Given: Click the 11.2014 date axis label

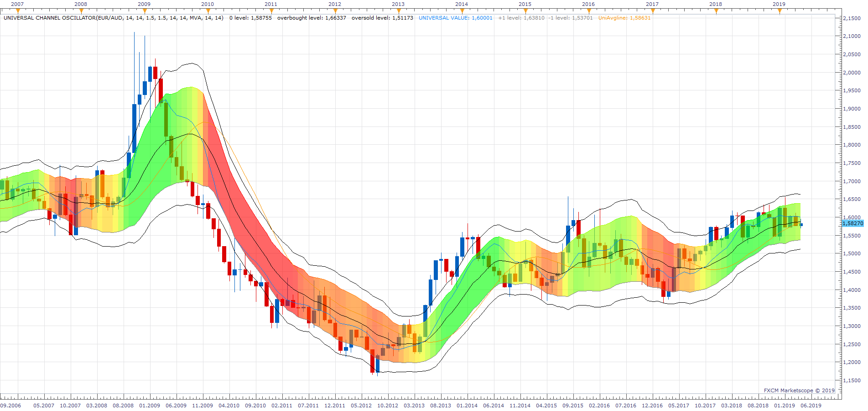Looking at the screenshot, I should (x=520, y=406).
